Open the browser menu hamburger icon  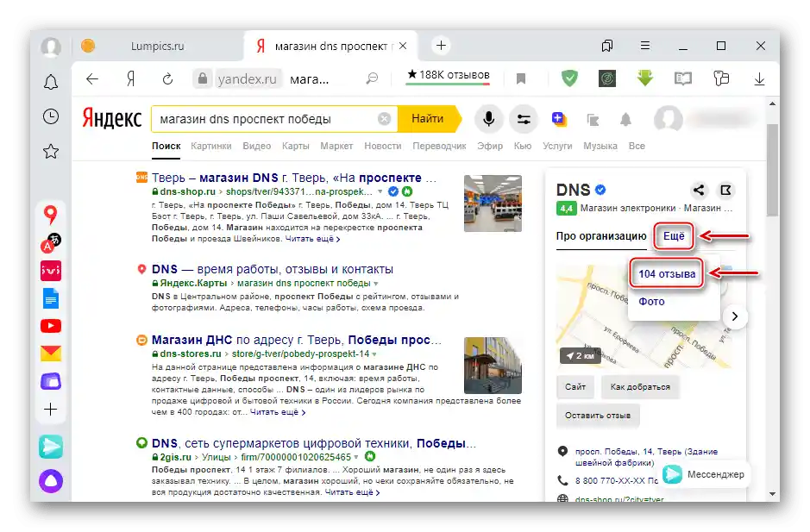pos(644,46)
